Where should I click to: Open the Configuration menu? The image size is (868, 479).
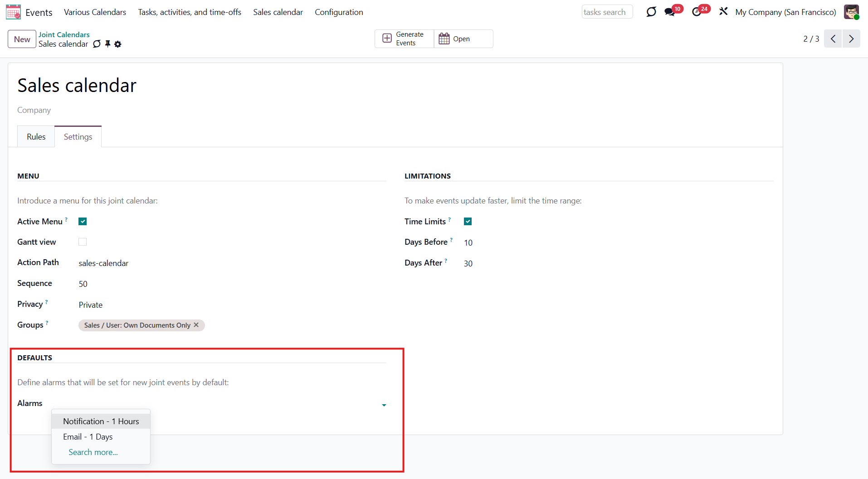pos(339,12)
